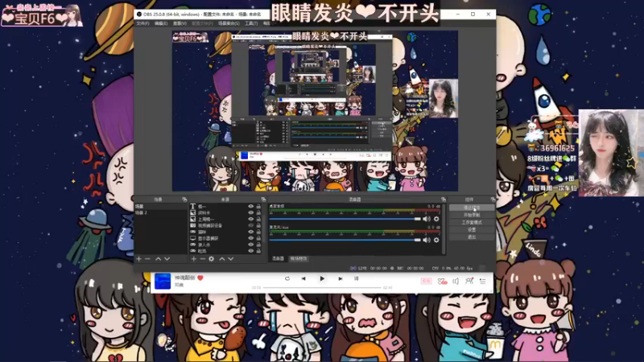Open the 场景集合(S) menu
The width and height of the screenshot is (644, 362).
(x=229, y=23)
